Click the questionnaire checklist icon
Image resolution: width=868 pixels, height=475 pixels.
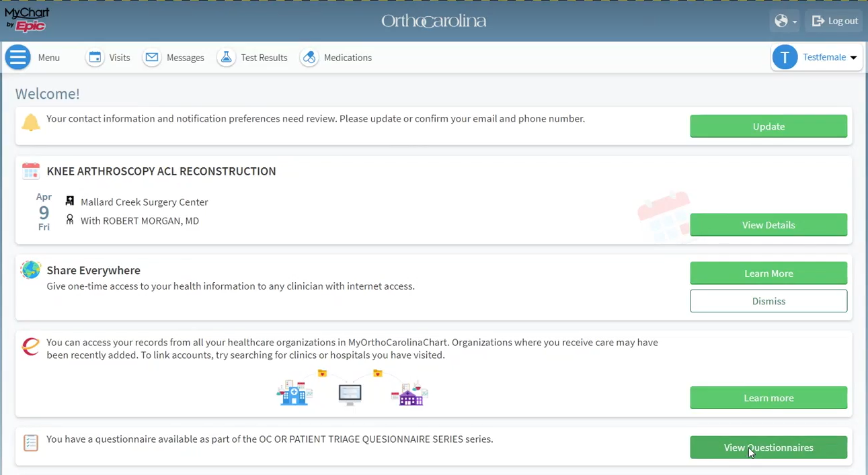[31, 443]
